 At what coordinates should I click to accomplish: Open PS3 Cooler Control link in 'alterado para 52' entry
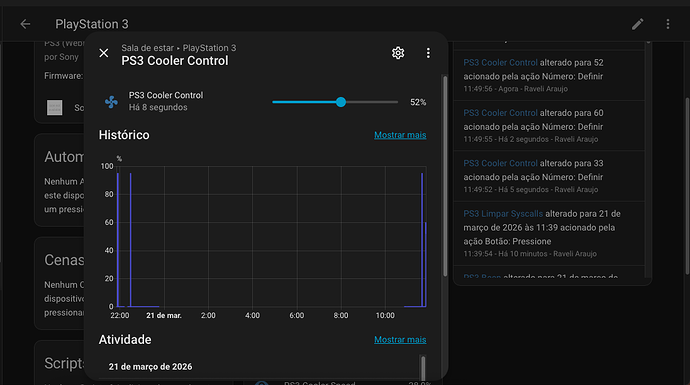(500, 62)
